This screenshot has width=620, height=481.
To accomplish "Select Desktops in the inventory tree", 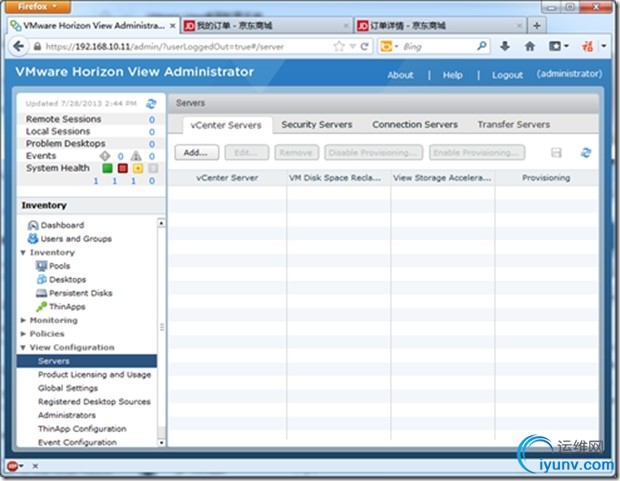I will tap(61, 279).
